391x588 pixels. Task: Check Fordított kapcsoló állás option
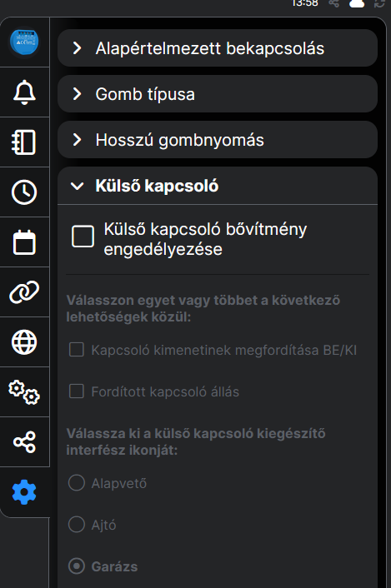click(77, 391)
